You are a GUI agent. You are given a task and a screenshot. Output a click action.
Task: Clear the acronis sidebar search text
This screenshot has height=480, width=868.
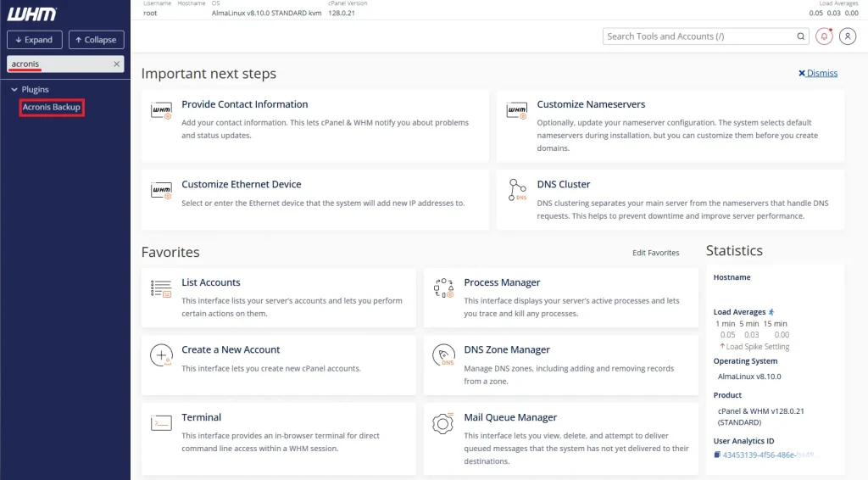(117, 64)
